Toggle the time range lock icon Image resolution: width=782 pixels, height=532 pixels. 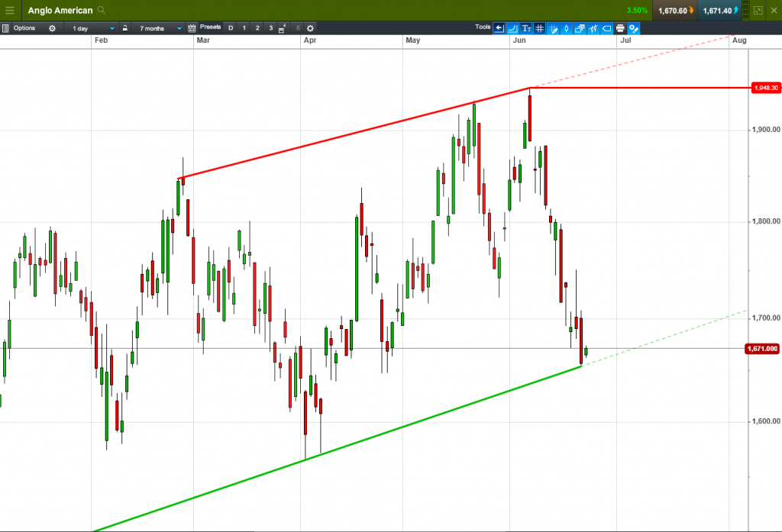click(x=124, y=28)
